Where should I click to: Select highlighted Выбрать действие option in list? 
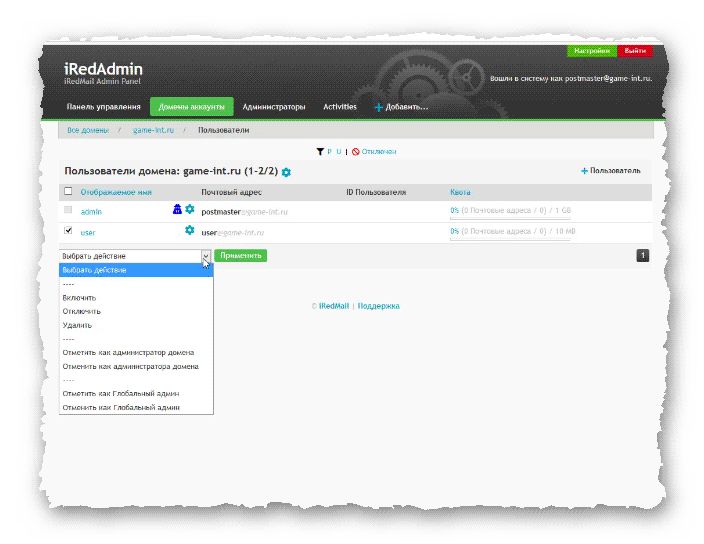coord(136,270)
